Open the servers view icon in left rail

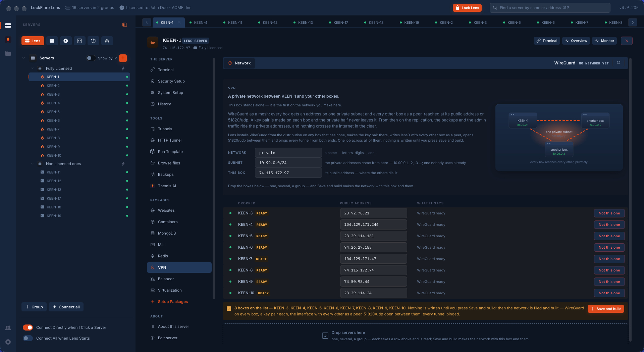point(8,26)
